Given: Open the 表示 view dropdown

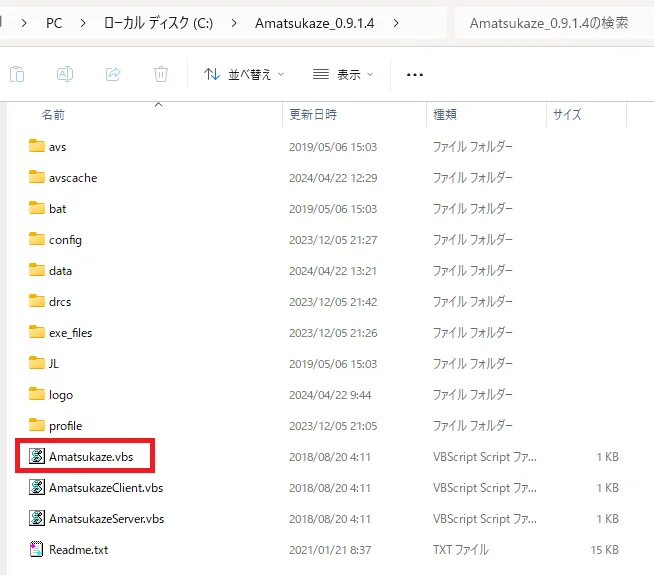Looking at the screenshot, I should coord(342,74).
